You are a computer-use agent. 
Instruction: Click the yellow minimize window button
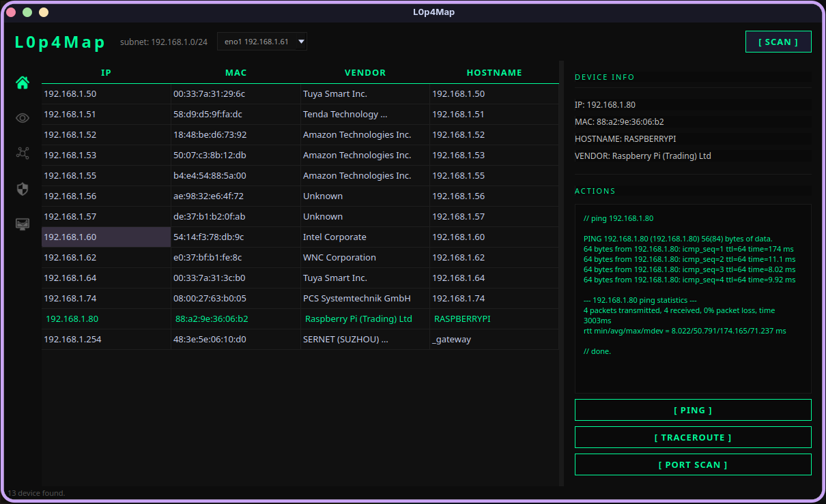tap(44, 12)
